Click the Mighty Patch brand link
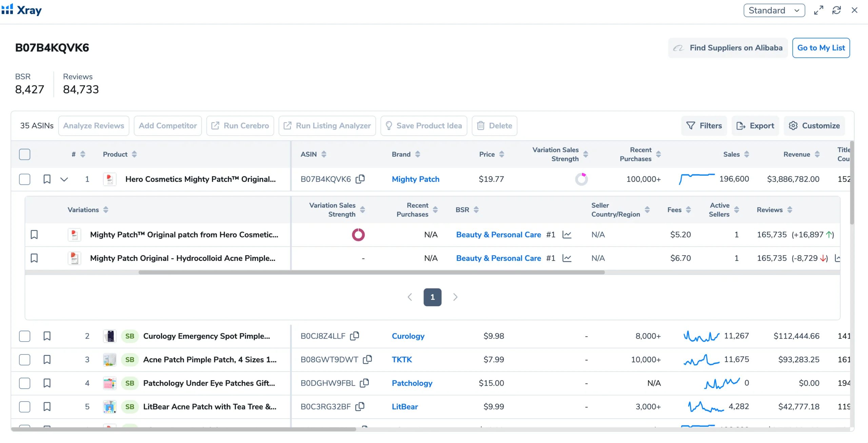The width and height of the screenshot is (868, 443). (416, 179)
